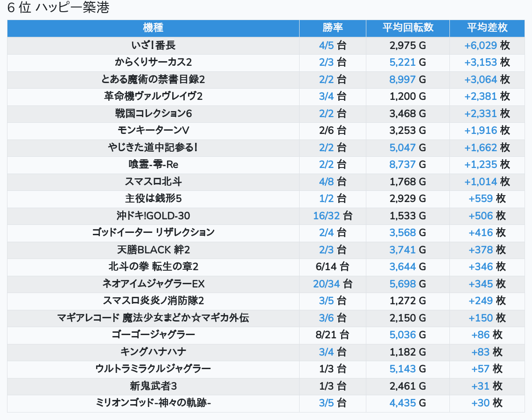Click average spins 1,768 G
The image size is (532, 420).
[x=408, y=182]
